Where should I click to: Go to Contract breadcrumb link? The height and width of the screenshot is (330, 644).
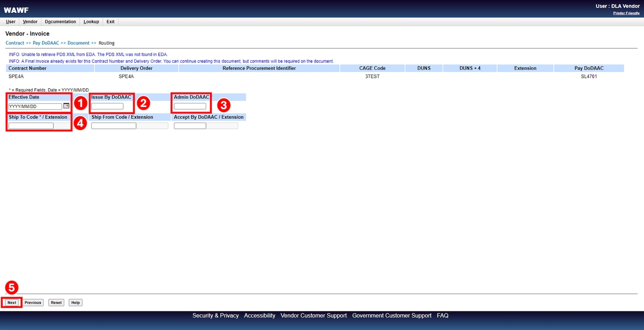pyautogui.click(x=15, y=43)
